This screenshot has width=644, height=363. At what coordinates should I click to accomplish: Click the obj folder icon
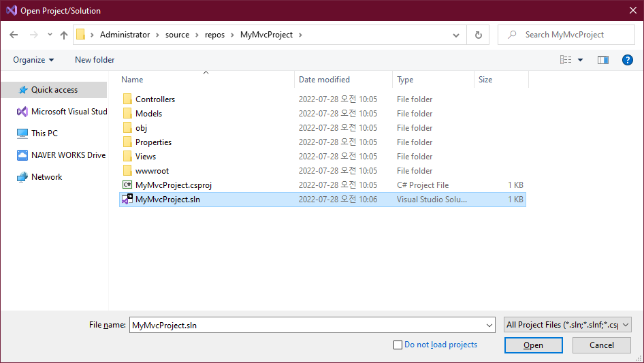pos(127,128)
